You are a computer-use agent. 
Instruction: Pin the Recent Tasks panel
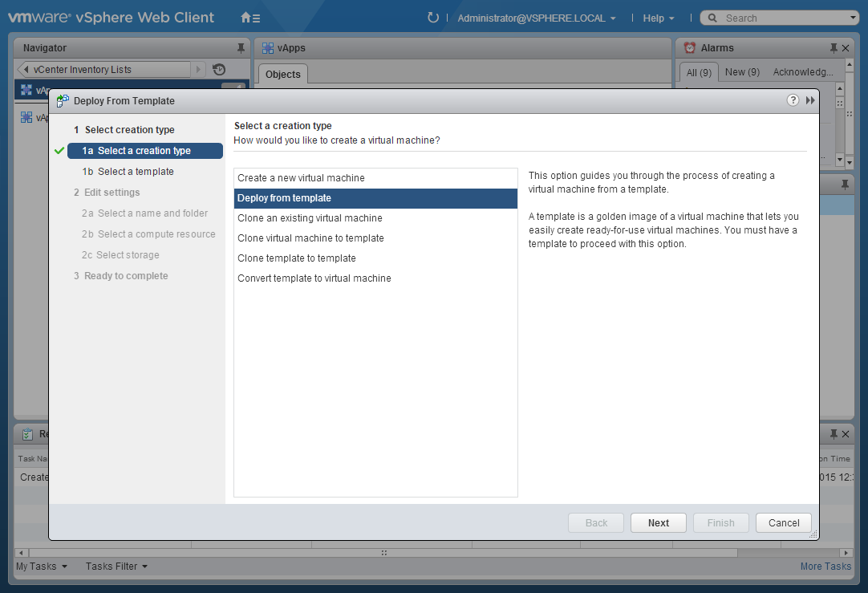[x=834, y=434]
